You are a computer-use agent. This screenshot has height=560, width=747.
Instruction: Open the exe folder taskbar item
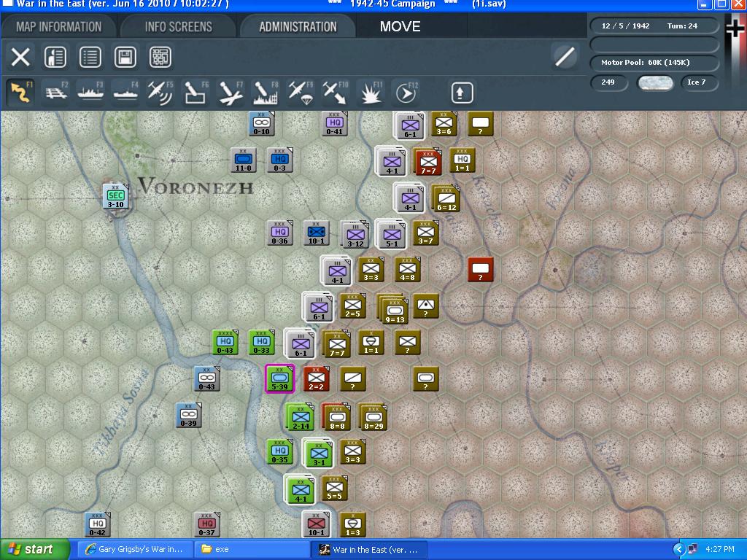[x=252, y=550]
